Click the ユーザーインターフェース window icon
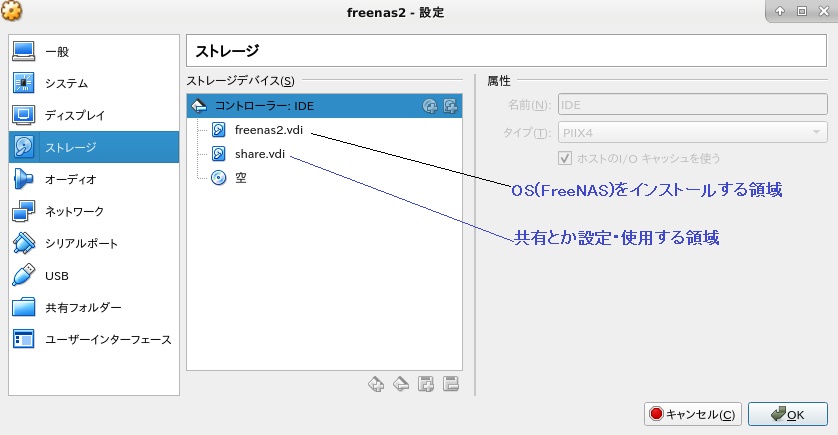 point(24,339)
